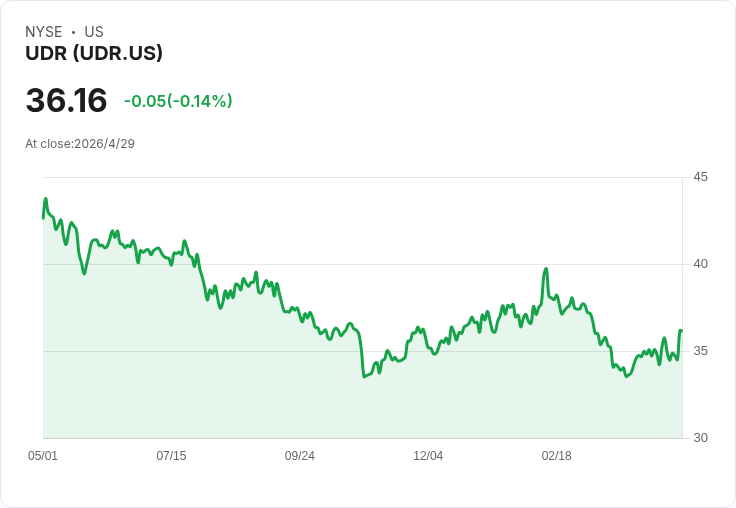Pick the 09/24 x-axis date label
The image size is (736, 508).
click(x=300, y=456)
